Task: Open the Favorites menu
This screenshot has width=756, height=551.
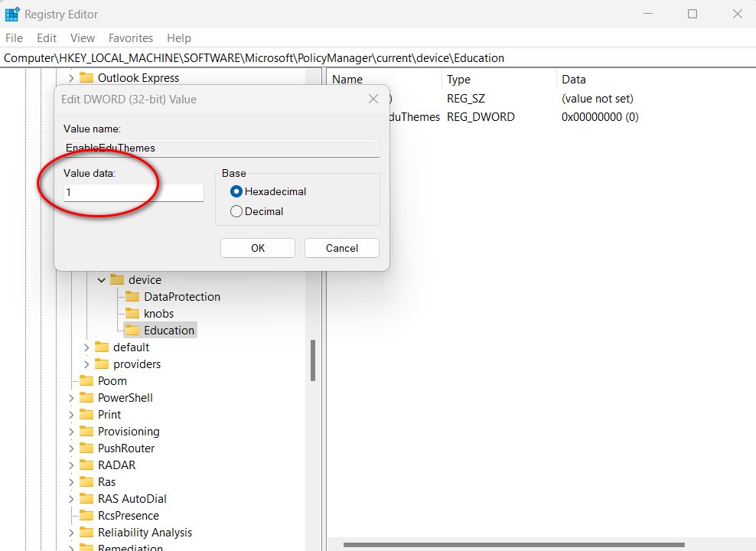Action: 130,37
